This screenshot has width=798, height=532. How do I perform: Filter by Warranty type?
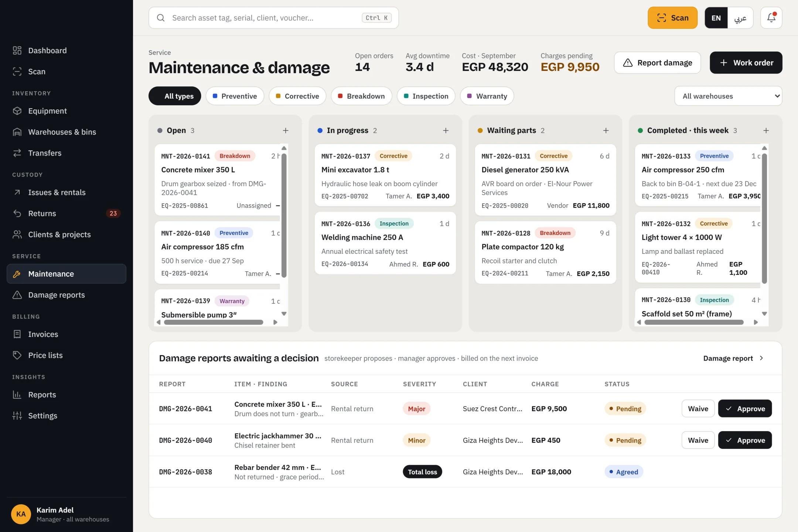click(487, 96)
